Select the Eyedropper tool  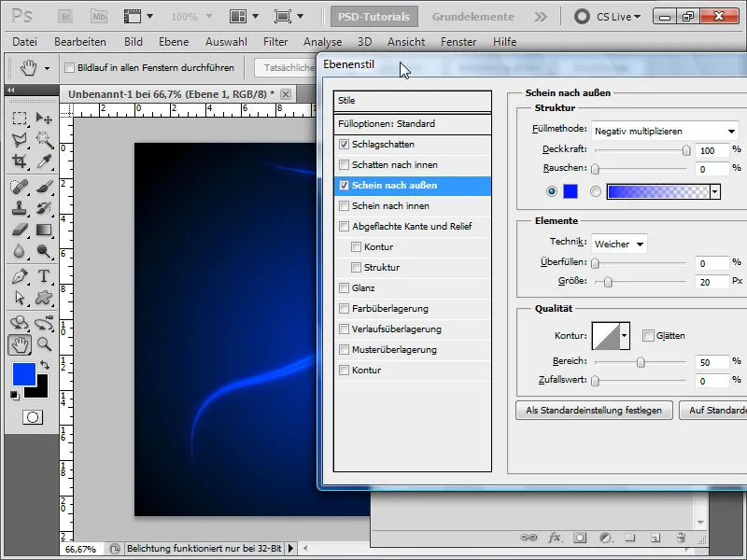43,161
